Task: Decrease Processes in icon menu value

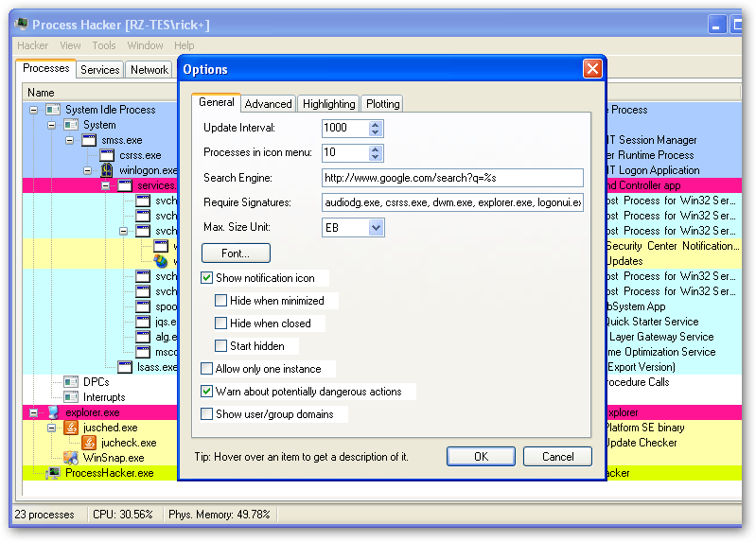Action: [x=376, y=157]
